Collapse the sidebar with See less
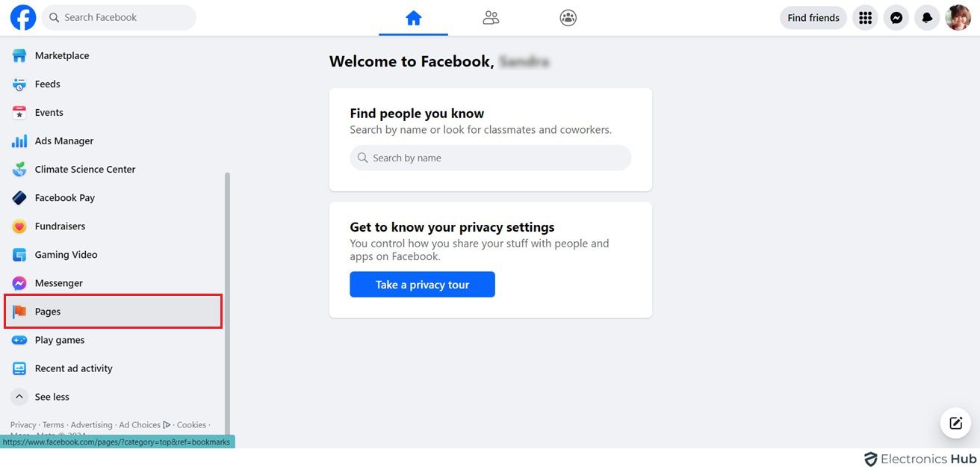This screenshot has height=470, width=980. [x=52, y=397]
